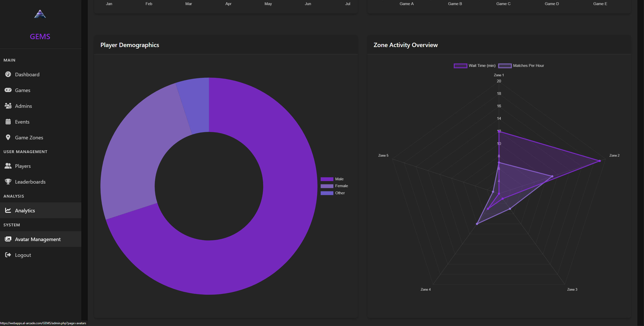Click Zone 2 Wait Time data point

[600, 161]
